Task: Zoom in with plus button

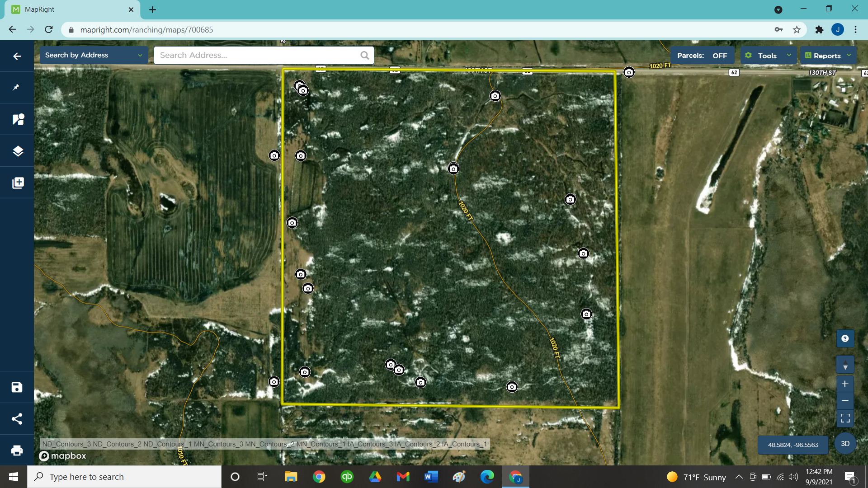Action: [x=845, y=384]
